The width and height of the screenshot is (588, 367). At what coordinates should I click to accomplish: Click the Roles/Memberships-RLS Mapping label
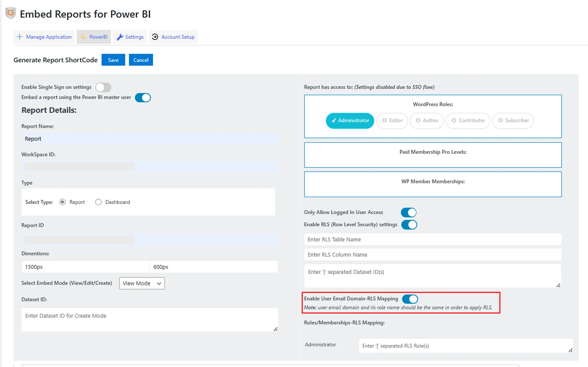(x=344, y=323)
